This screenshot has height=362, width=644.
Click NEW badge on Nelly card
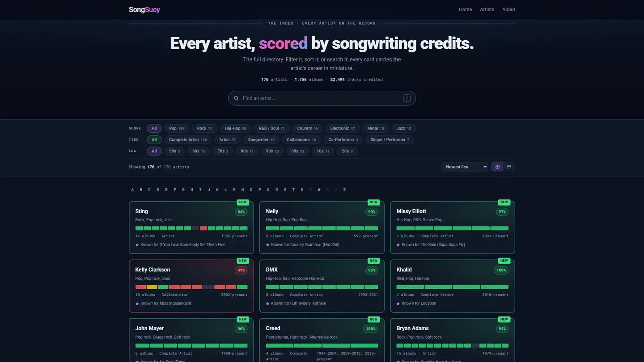(373, 202)
